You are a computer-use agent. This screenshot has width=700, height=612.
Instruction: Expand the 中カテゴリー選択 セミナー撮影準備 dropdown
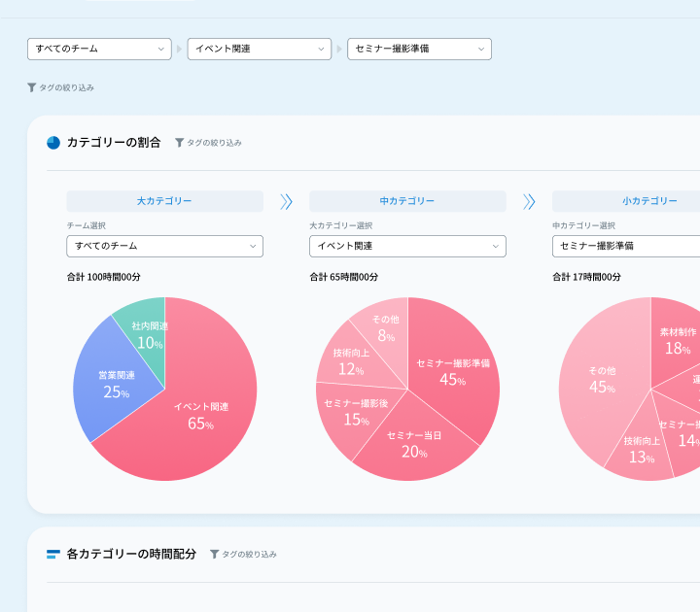tap(626, 246)
